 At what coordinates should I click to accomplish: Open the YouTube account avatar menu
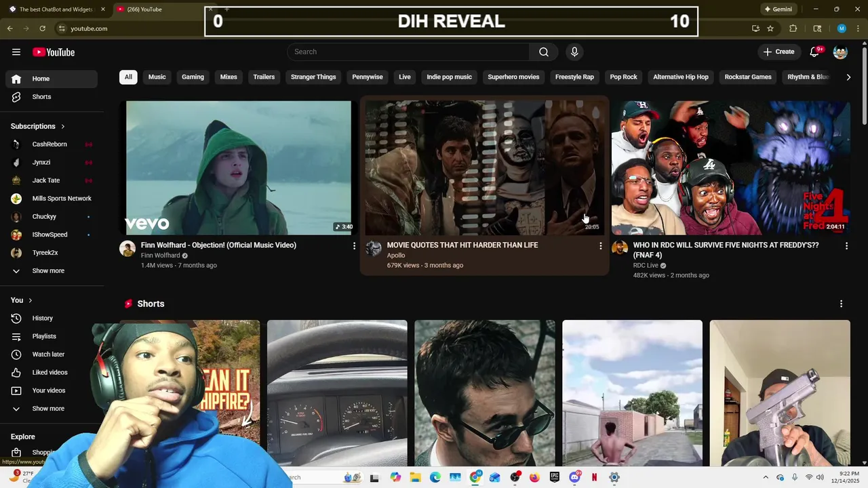click(x=840, y=52)
